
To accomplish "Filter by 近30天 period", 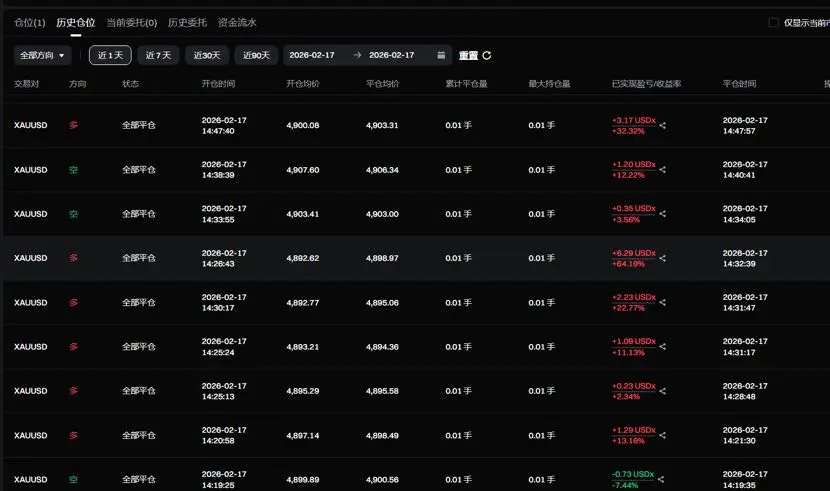I will click(207, 55).
